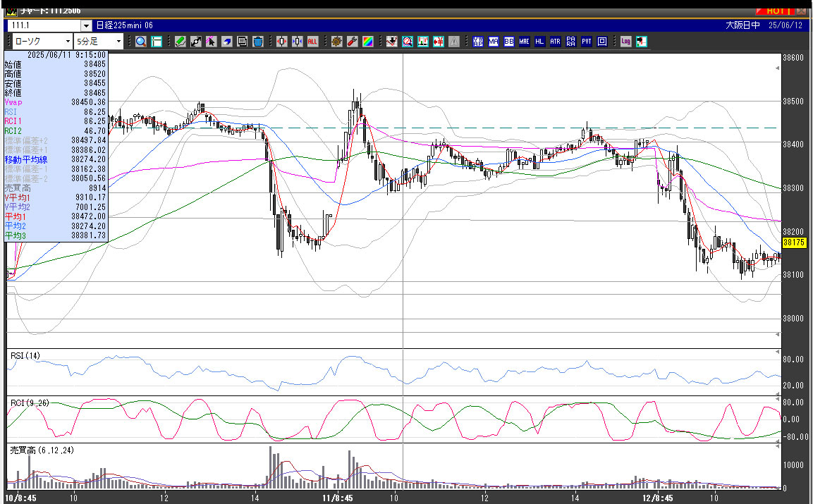Toggle the nested square frame indicator button

click(x=602, y=42)
